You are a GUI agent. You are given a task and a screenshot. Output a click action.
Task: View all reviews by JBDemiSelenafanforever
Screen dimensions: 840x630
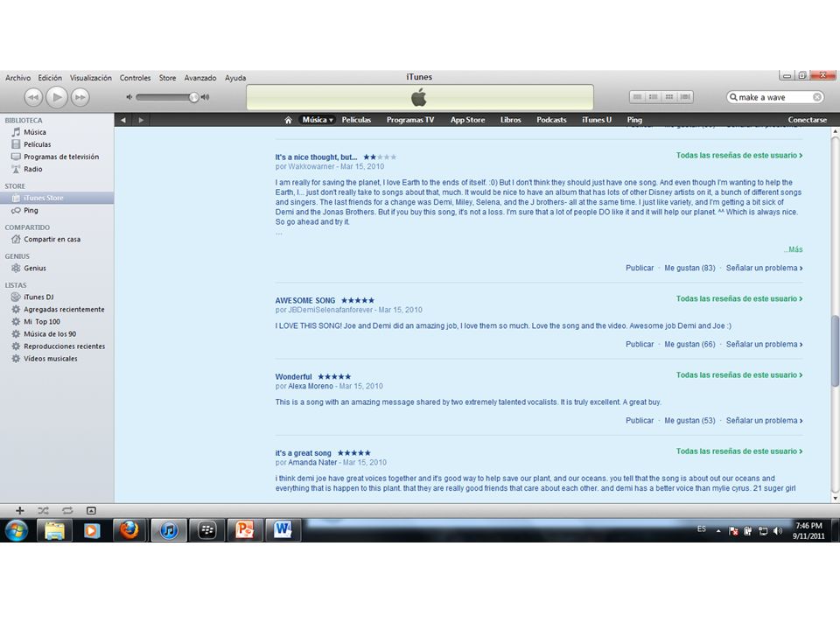pyautogui.click(x=738, y=298)
